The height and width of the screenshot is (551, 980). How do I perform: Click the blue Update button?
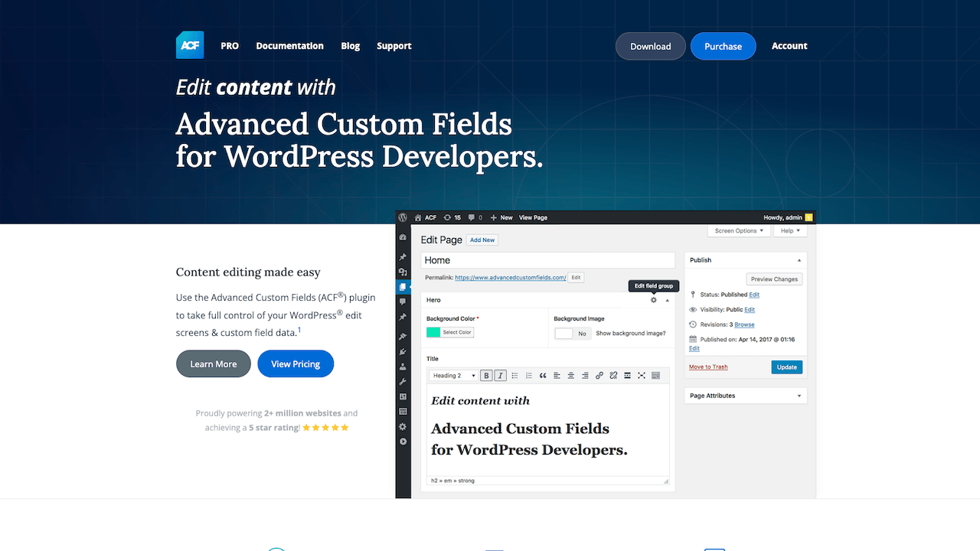click(787, 367)
